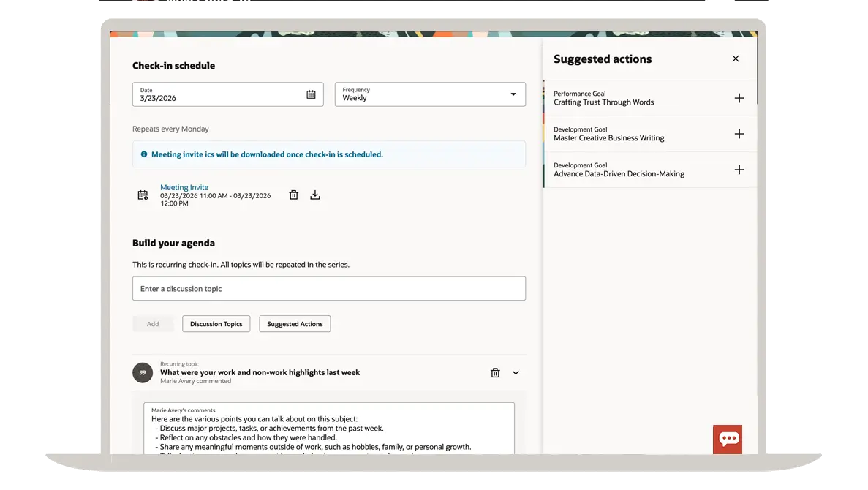This screenshot has width=868, height=490.
Task: Click the quote avatar of the recurring topic
Action: (143, 372)
